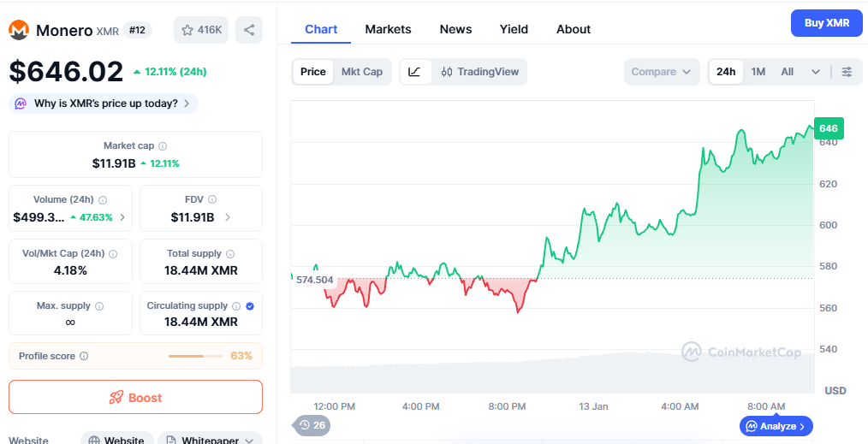Open the Chart tab

point(321,29)
